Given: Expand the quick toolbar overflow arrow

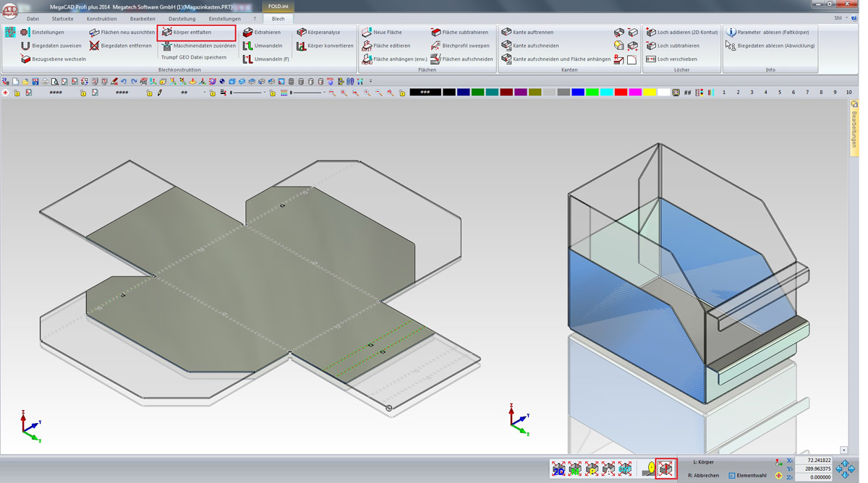Looking at the screenshot, I should 370,82.
